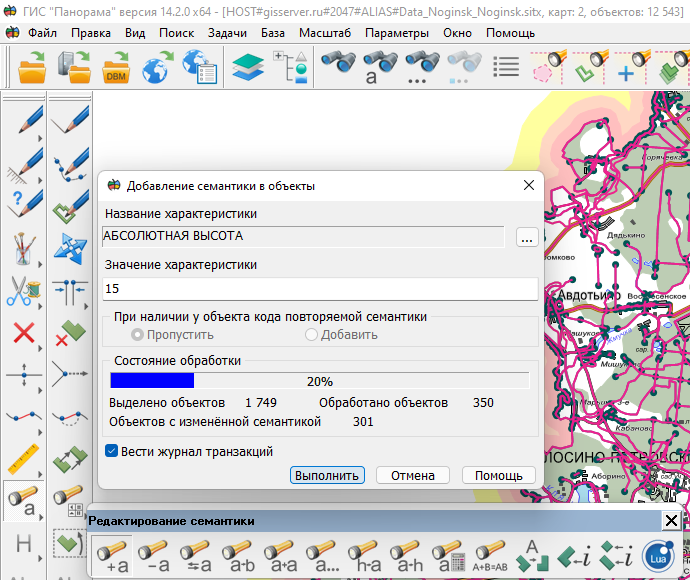Screen dimensions: 693x580
Task: Click the binoculars search icon
Action: [x=338, y=68]
